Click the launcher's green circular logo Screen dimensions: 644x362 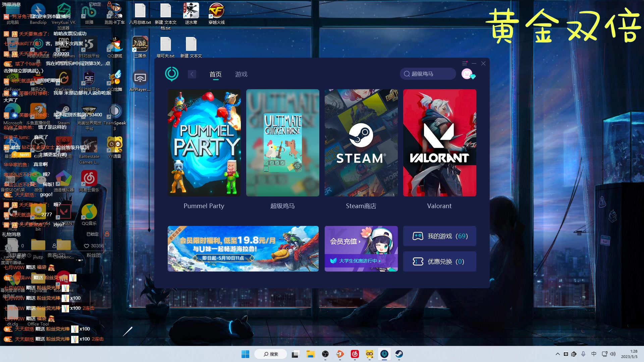pyautogui.click(x=172, y=74)
